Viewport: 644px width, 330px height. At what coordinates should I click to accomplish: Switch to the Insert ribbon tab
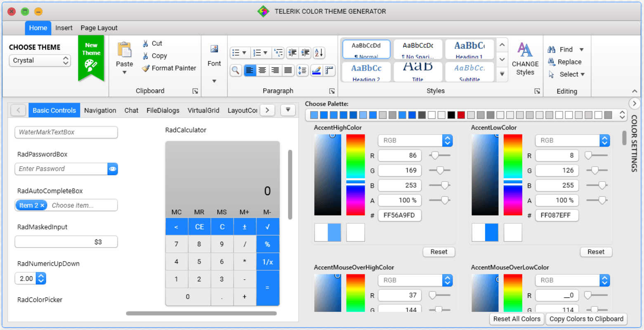(64, 28)
